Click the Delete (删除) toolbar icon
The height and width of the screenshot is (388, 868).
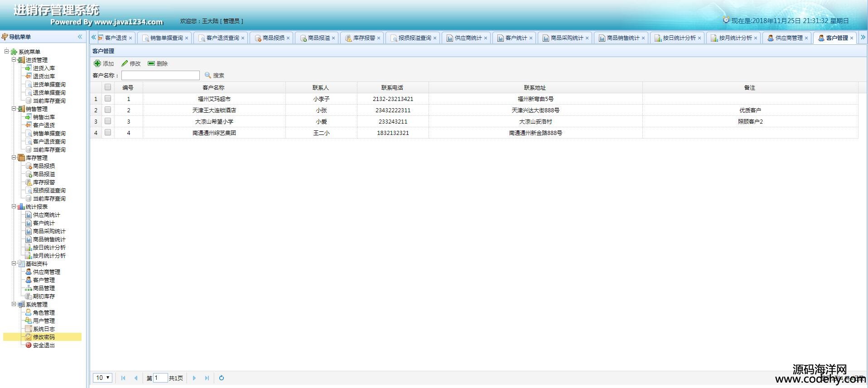[151, 63]
